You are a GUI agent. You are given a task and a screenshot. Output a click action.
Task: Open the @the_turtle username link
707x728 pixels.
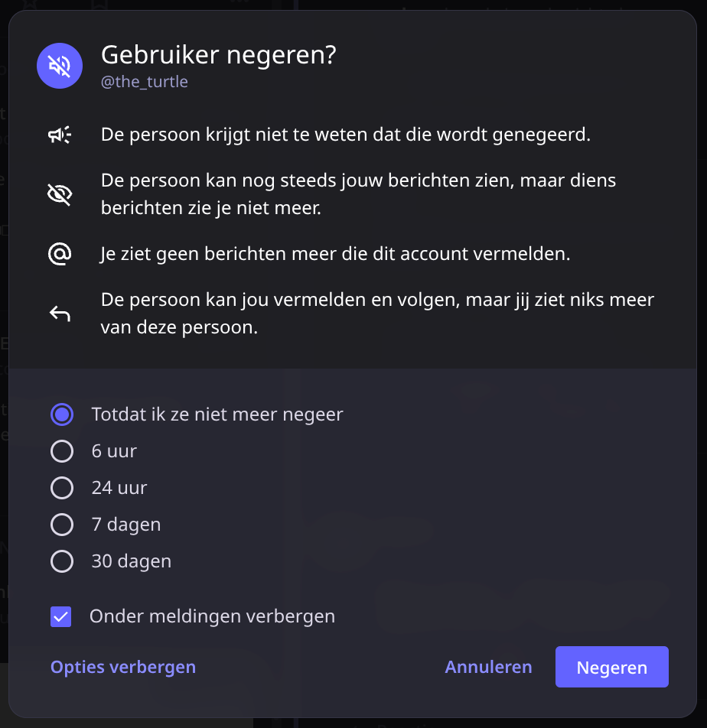(x=145, y=82)
